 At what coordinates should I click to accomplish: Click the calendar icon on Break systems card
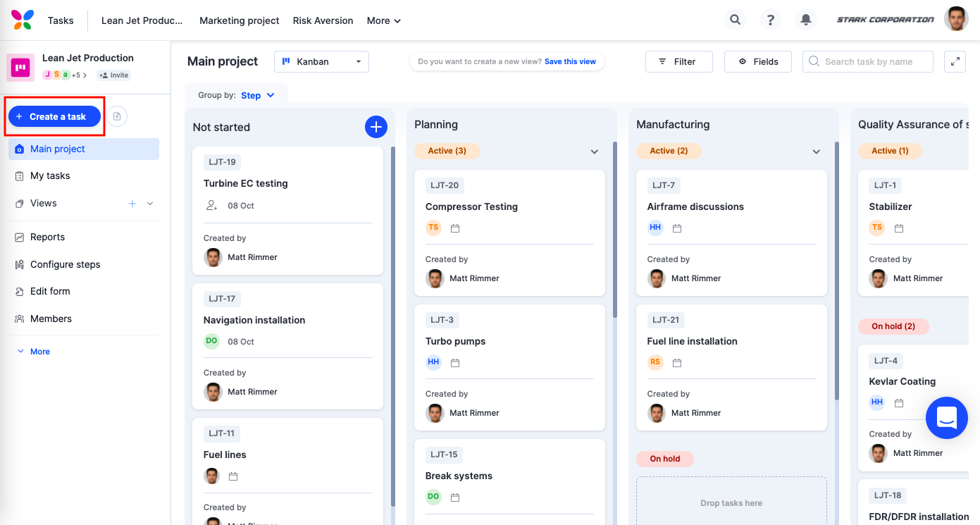(x=455, y=498)
